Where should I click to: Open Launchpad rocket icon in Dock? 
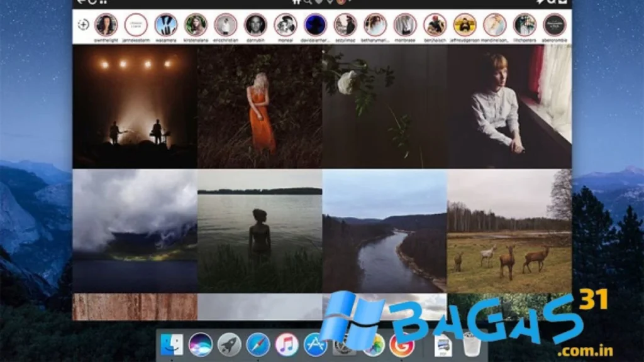click(229, 344)
